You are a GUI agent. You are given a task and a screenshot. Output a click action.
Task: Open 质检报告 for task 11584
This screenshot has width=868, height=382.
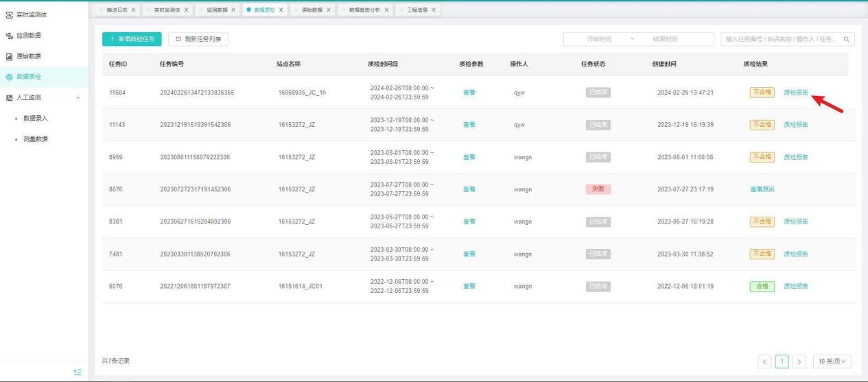(796, 93)
